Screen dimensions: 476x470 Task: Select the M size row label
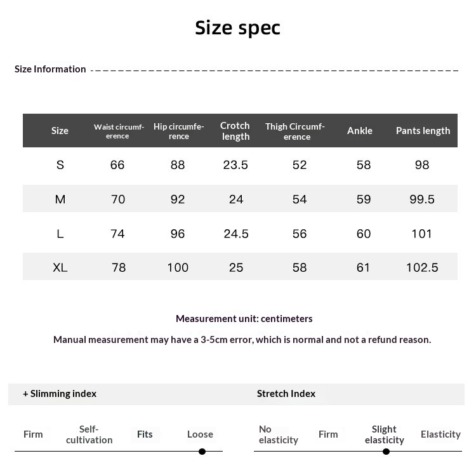[x=60, y=199]
